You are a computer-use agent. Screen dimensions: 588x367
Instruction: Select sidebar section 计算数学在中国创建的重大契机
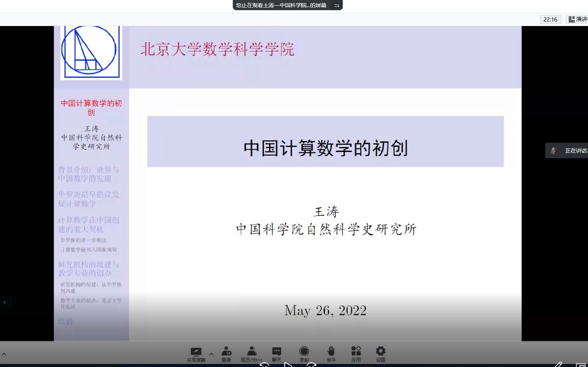point(88,224)
